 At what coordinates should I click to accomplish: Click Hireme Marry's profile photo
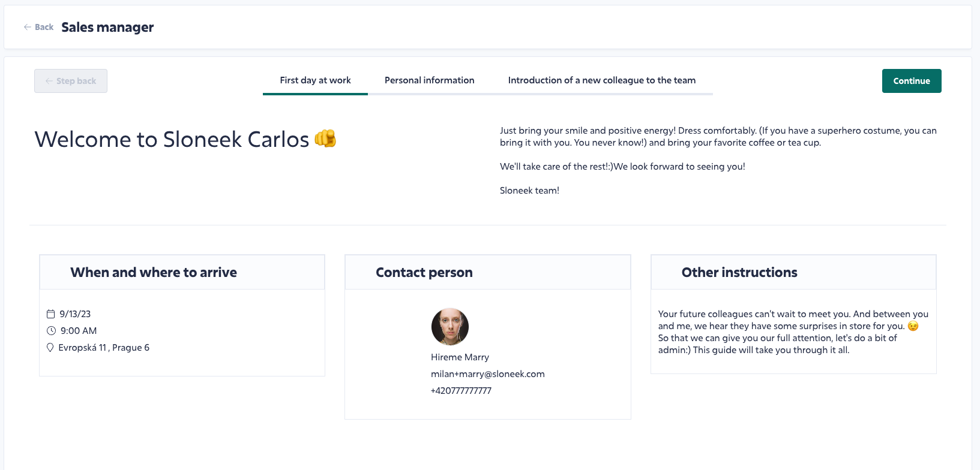coord(449,327)
